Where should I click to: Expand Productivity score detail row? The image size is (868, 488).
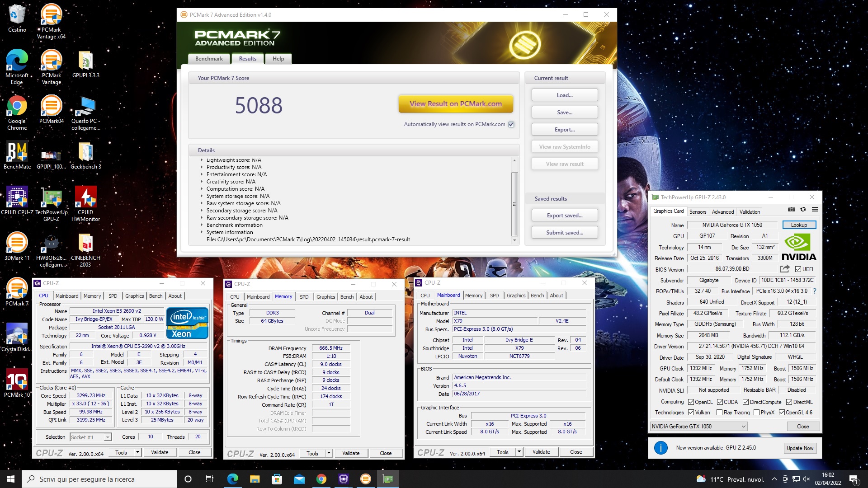tap(202, 167)
